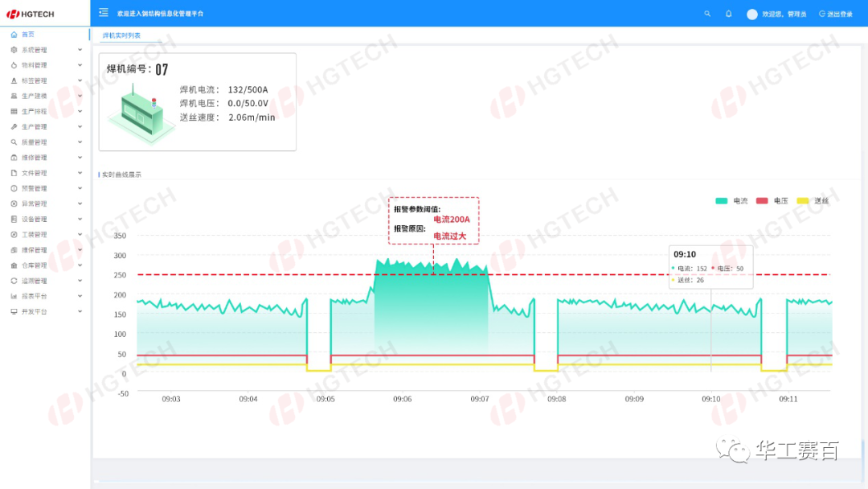The height and width of the screenshot is (489, 868).
Task: Click the administrator avatar circle
Action: pyautogui.click(x=752, y=14)
